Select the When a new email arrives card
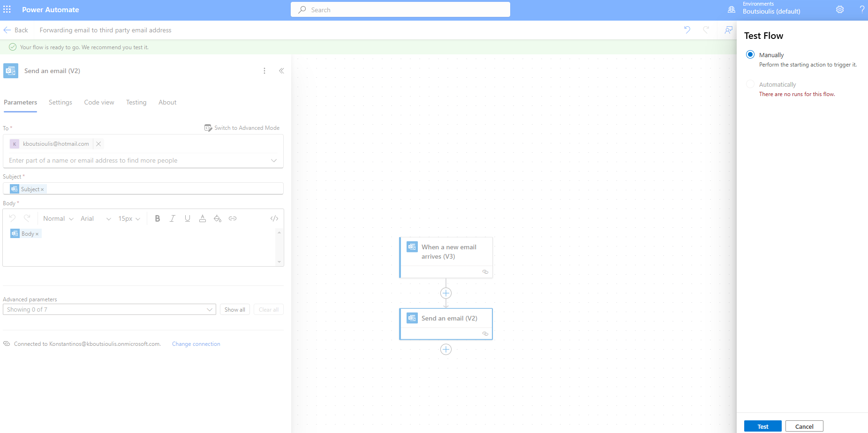Screen dimensions: 868x433 click(446, 257)
